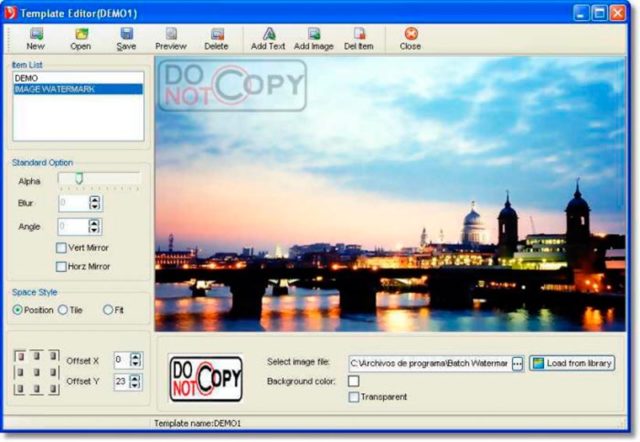640x442 pixels.
Task: Open the Background color swatch
Action: (354, 381)
